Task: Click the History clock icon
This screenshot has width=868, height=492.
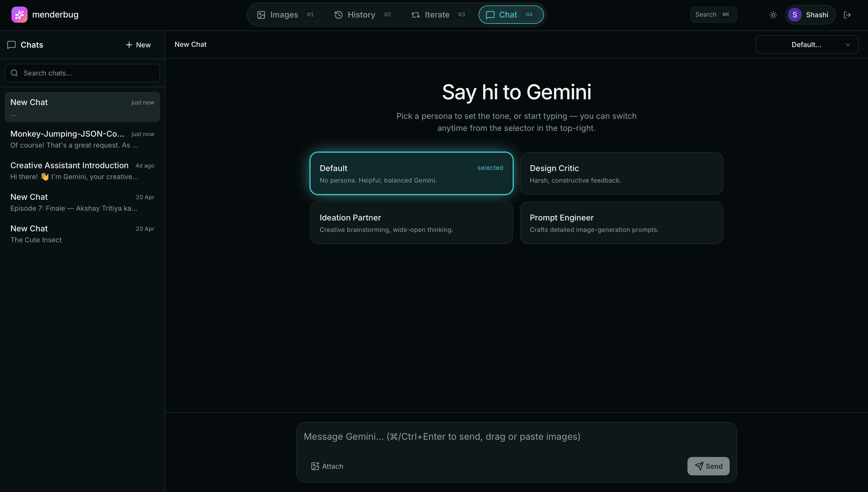Action: click(x=338, y=15)
